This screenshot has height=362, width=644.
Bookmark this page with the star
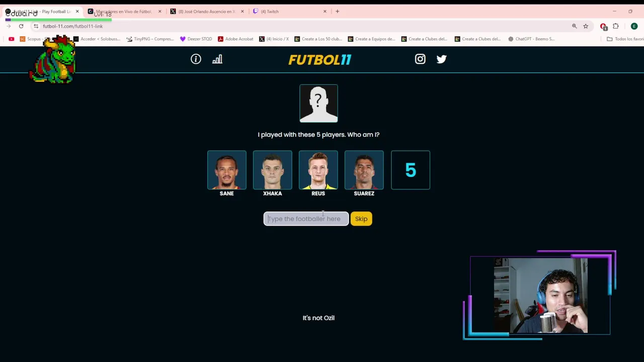(x=586, y=26)
